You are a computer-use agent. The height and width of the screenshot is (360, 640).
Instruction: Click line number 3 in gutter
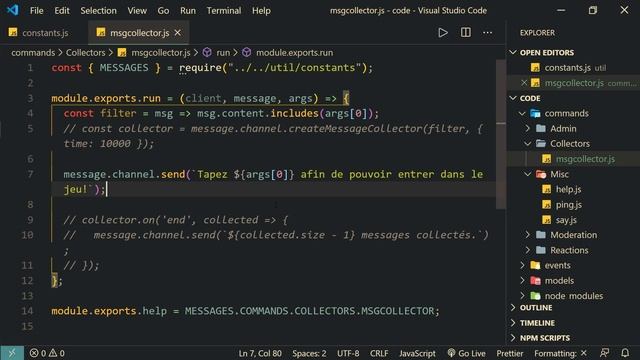pyautogui.click(x=30, y=98)
